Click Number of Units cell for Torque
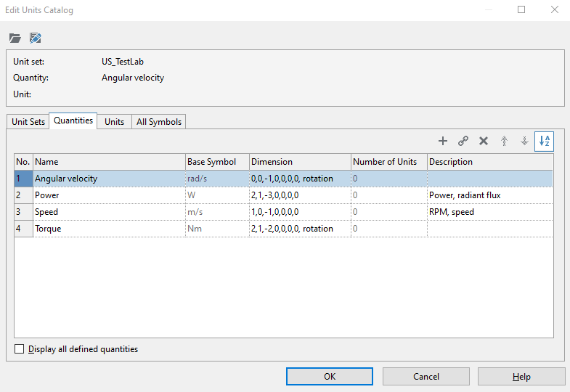 tap(389, 229)
